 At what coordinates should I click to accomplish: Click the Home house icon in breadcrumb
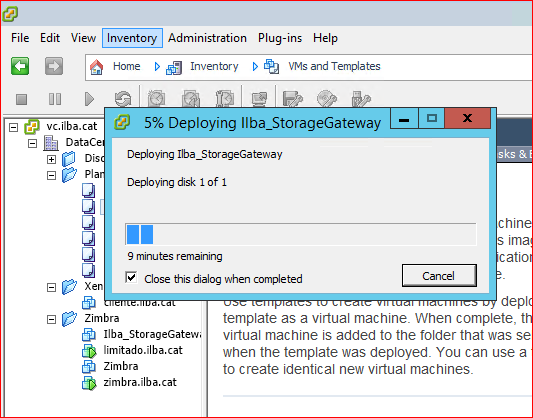point(97,67)
